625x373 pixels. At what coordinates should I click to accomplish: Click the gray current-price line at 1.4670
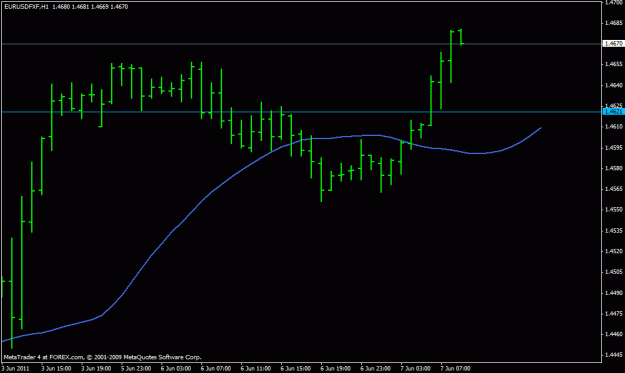tap(301, 44)
